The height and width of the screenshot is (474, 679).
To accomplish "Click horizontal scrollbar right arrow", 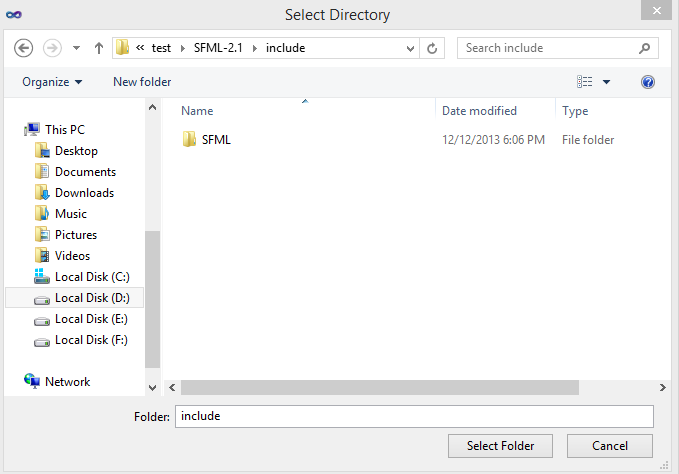I will (663, 387).
